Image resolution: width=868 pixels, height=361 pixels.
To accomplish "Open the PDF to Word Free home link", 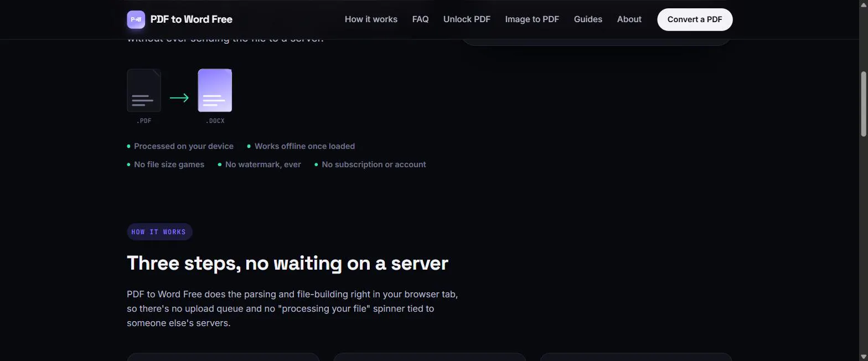I will [x=179, y=19].
